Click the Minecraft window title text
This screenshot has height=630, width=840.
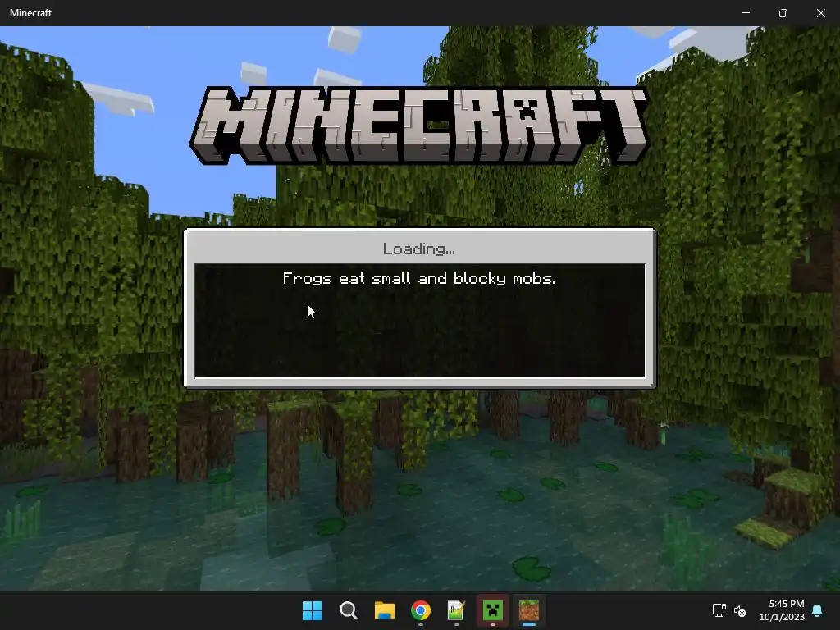30,13
